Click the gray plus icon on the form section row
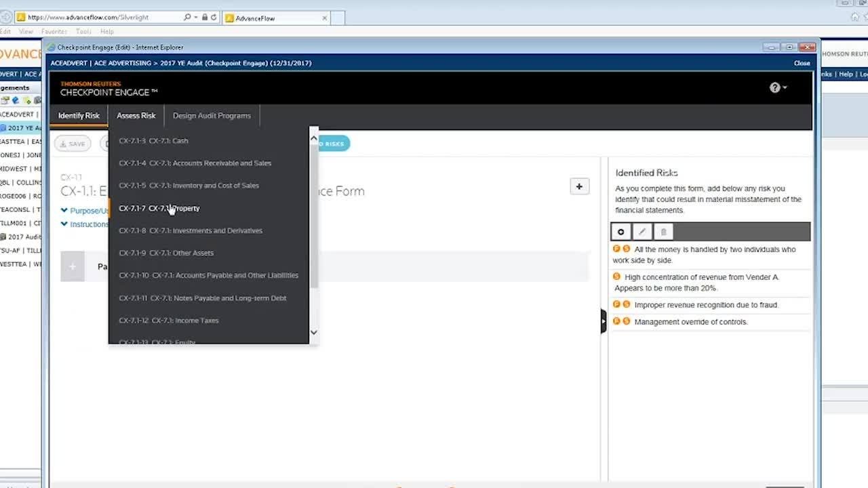The height and width of the screenshot is (488, 868). click(73, 266)
